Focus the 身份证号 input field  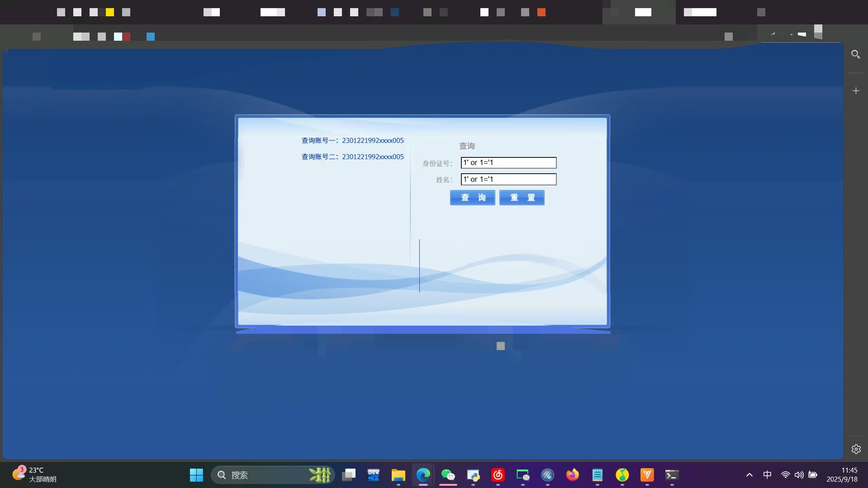508,163
